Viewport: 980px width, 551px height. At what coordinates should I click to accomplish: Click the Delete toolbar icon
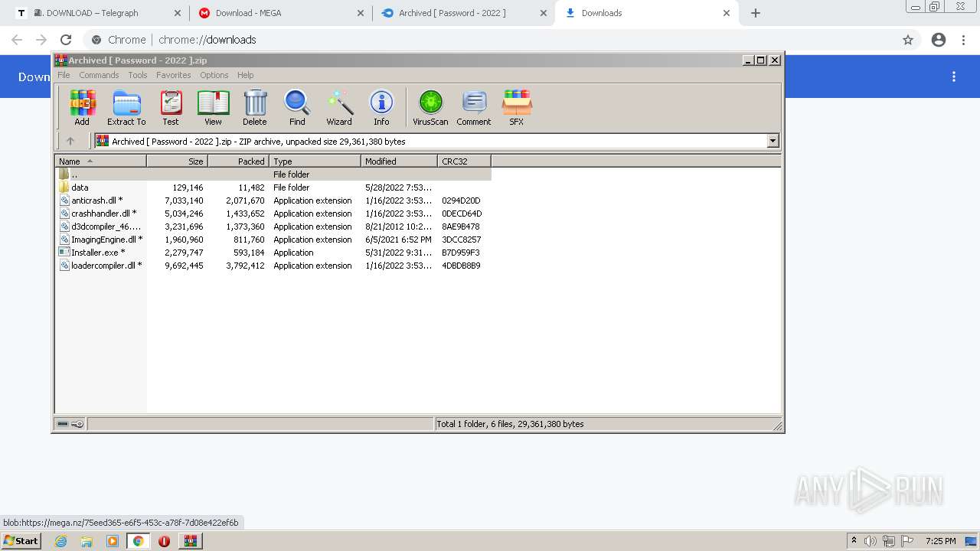[x=255, y=108]
